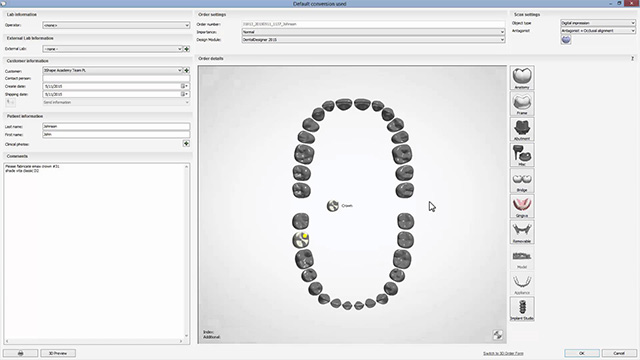The height and width of the screenshot is (360, 640).
Task: Select the Anatomy restoration icon
Action: pos(522,78)
